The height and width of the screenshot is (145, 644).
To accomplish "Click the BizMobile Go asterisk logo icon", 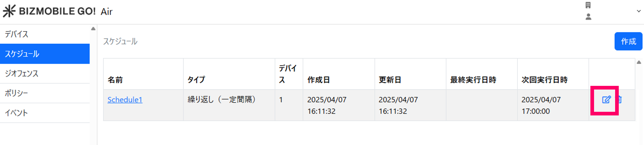I will [9, 11].
